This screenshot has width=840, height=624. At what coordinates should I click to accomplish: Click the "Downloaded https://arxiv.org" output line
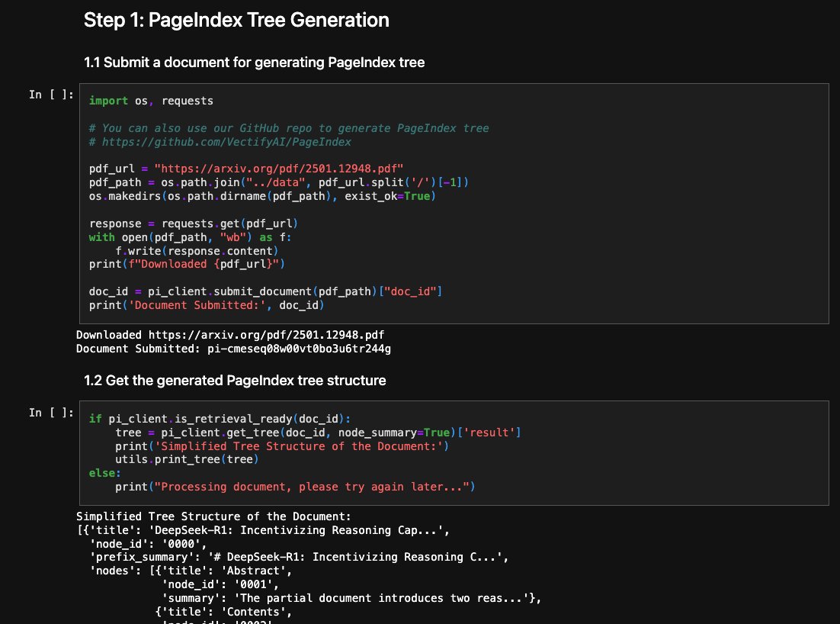tap(235, 335)
